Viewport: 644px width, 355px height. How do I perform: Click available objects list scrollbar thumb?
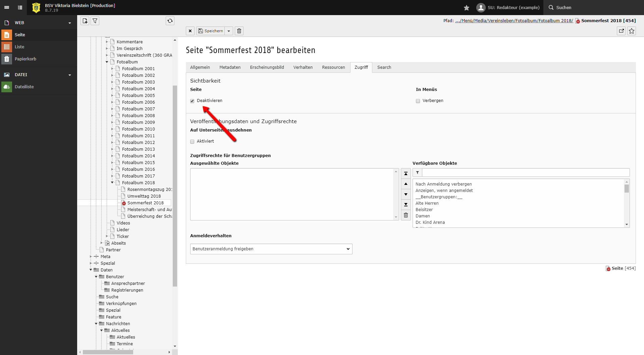627,189
